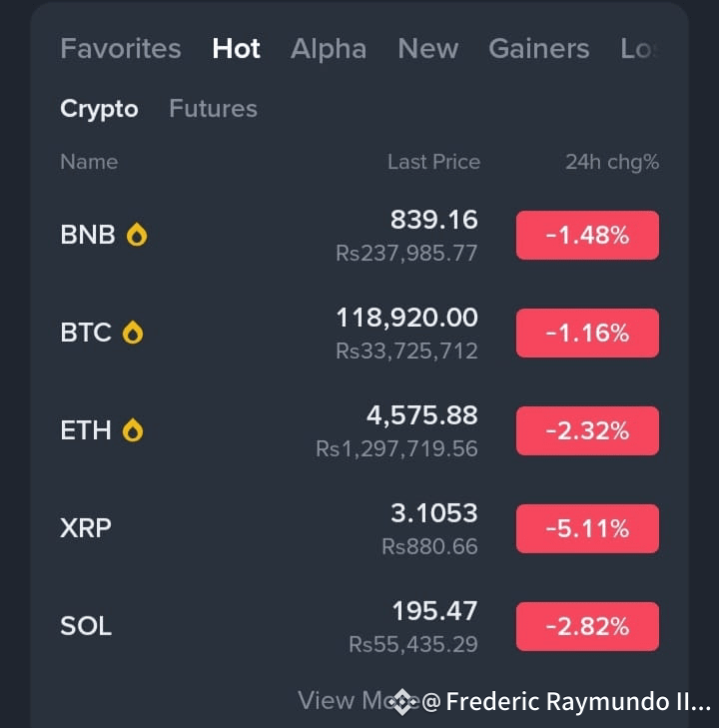Click the flame icon next to BNB
719x728 pixels.
pos(137,234)
